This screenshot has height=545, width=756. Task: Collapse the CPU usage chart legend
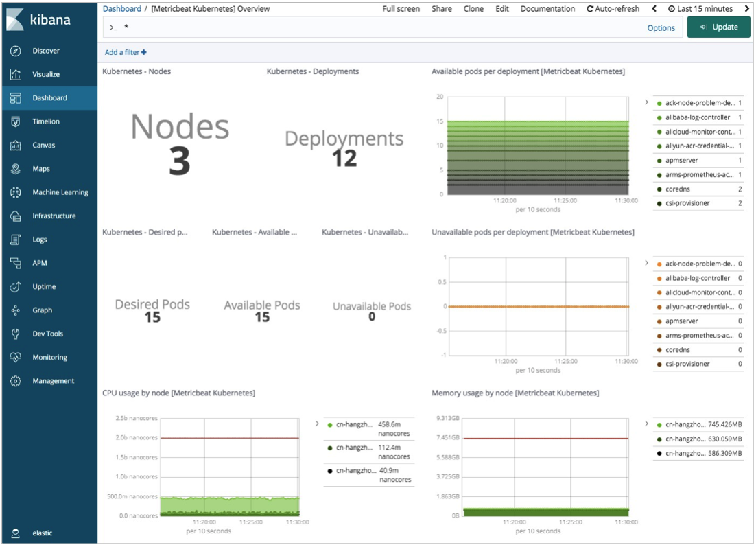(317, 424)
